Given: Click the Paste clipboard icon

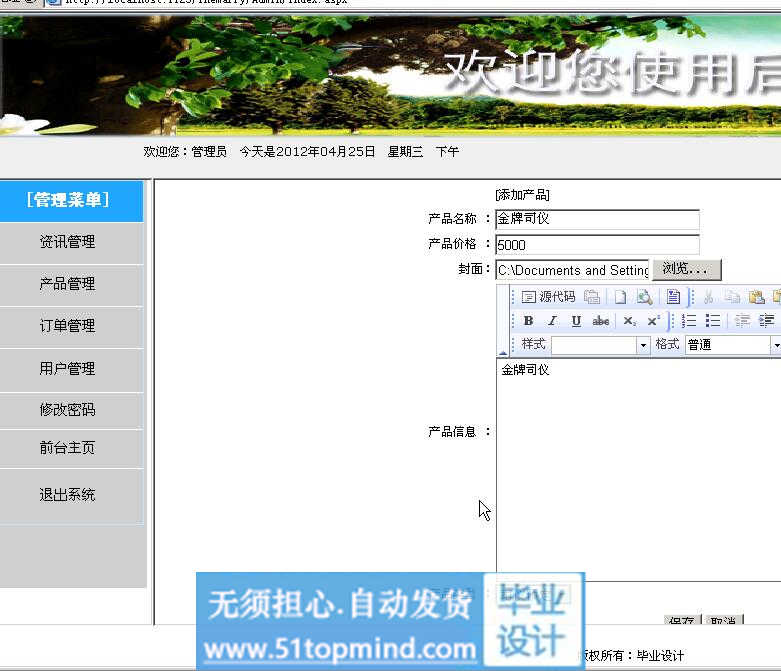Looking at the screenshot, I should tap(756, 297).
